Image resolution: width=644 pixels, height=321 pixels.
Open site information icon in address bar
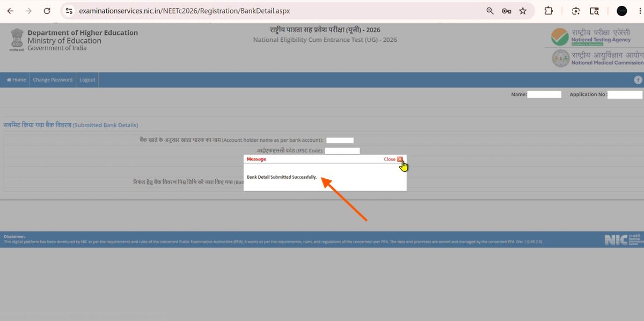(69, 11)
